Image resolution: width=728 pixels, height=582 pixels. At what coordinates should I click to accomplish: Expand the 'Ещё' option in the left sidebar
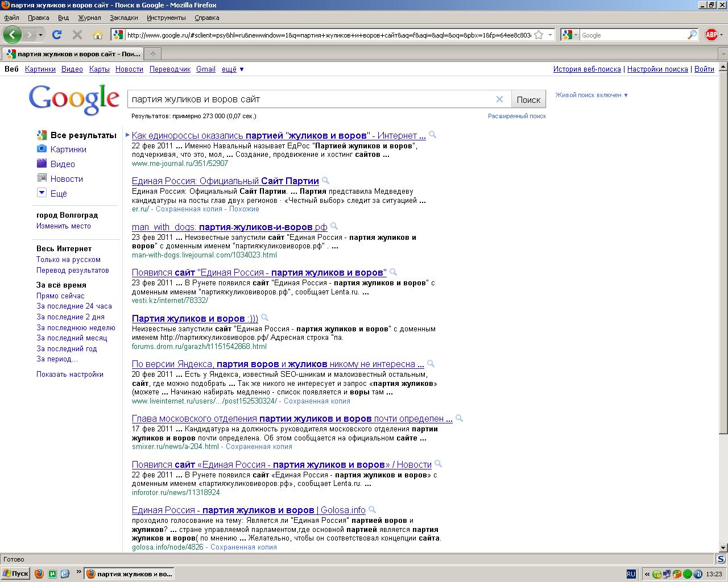[x=58, y=193]
